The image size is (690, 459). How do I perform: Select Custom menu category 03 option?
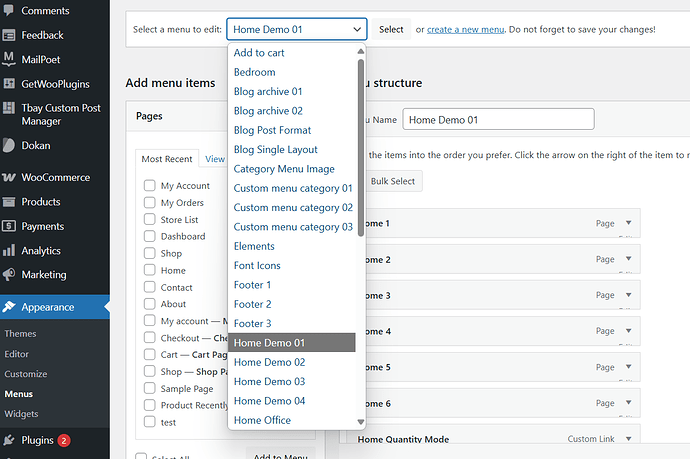pyautogui.click(x=292, y=227)
